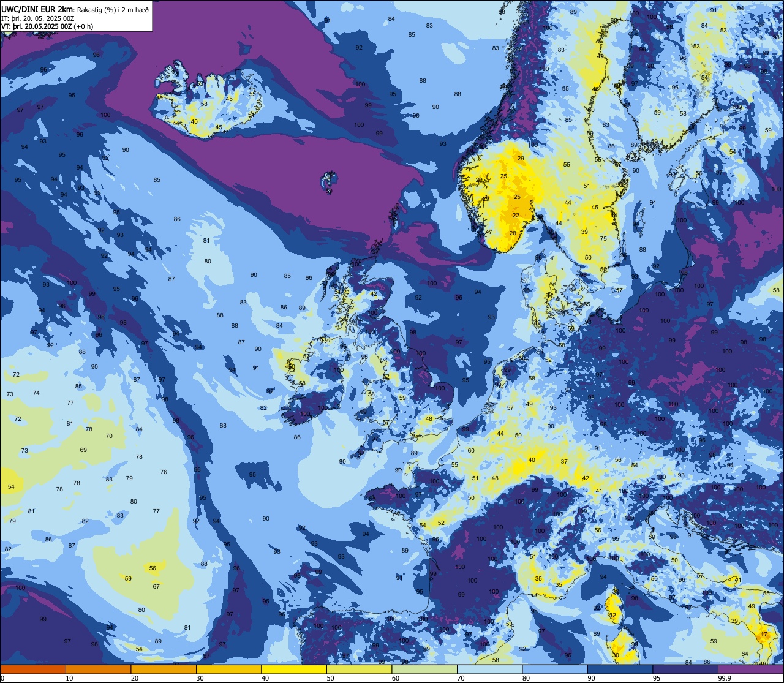This screenshot has width=784, height=683.
Task: Click the 10–20 orange legend swatch
Action: [x=98, y=669]
